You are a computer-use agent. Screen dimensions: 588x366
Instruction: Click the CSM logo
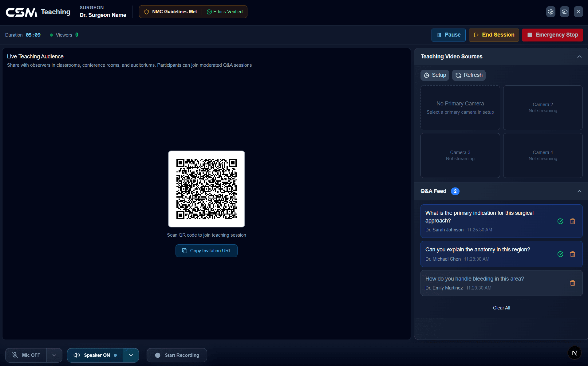22,12
